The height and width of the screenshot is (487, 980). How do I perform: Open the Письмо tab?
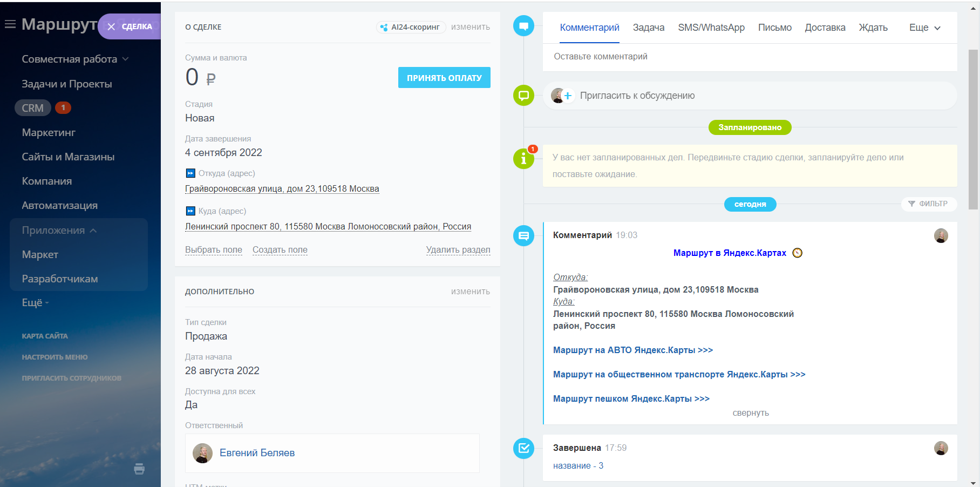775,28
